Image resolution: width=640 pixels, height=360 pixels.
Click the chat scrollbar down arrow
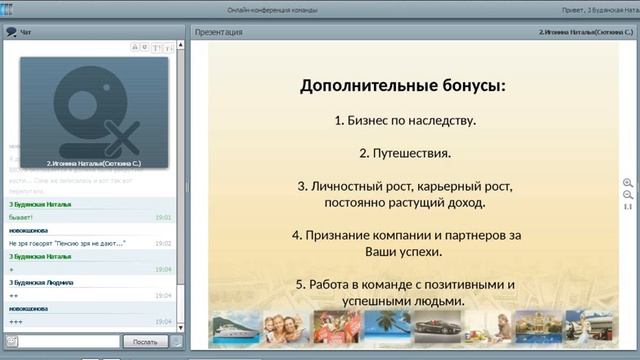[180, 327]
